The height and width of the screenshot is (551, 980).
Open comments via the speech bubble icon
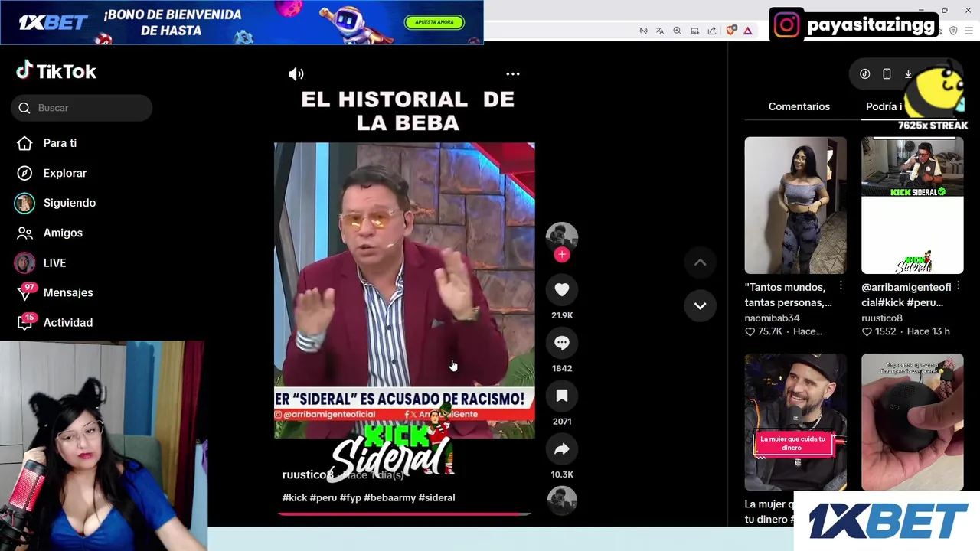tap(562, 343)
